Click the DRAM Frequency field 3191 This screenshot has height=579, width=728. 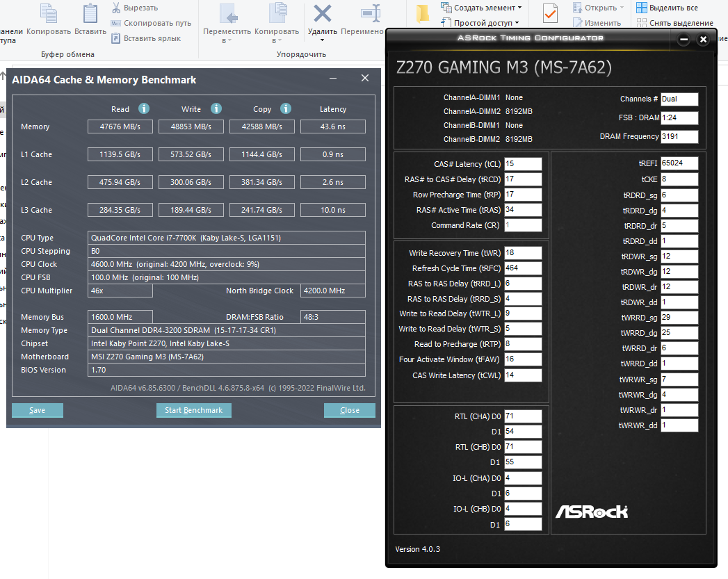679,136
